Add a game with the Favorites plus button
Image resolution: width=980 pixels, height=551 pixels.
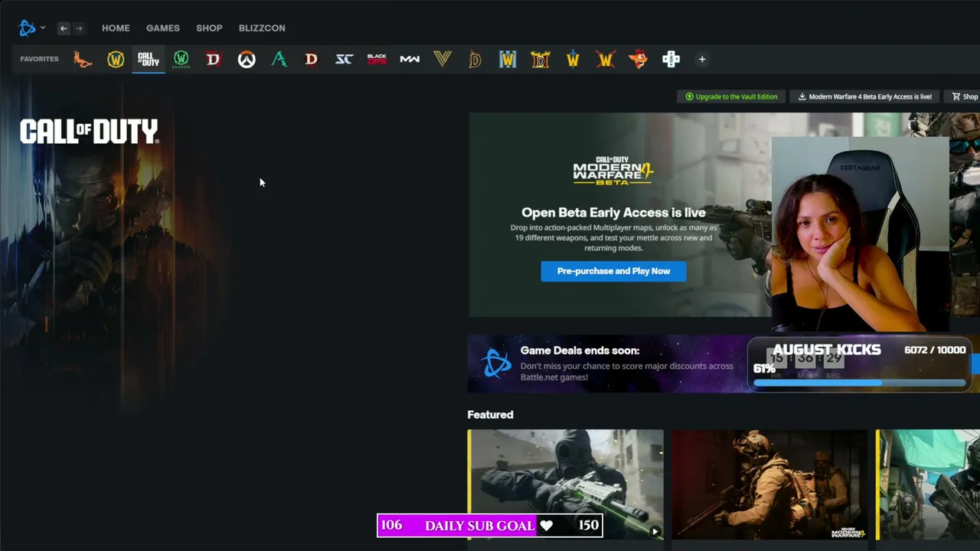(702, 59)
